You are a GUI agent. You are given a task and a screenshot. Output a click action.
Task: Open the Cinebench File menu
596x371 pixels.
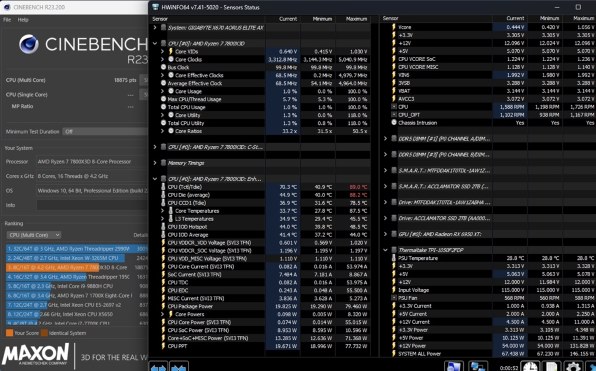(7, 20)
